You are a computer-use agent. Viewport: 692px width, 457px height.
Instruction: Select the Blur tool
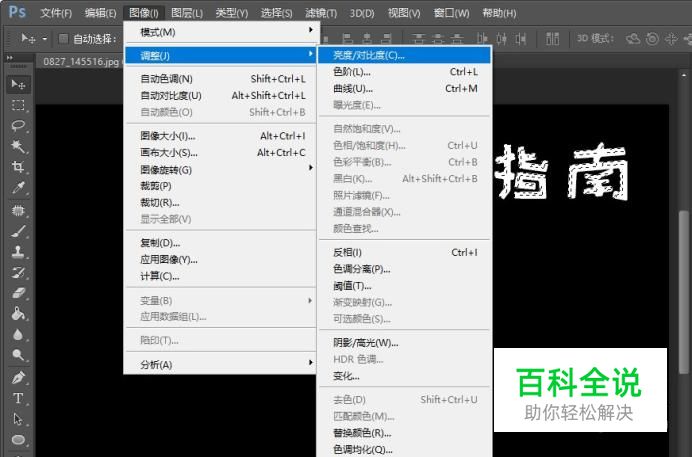coord(18,334)
